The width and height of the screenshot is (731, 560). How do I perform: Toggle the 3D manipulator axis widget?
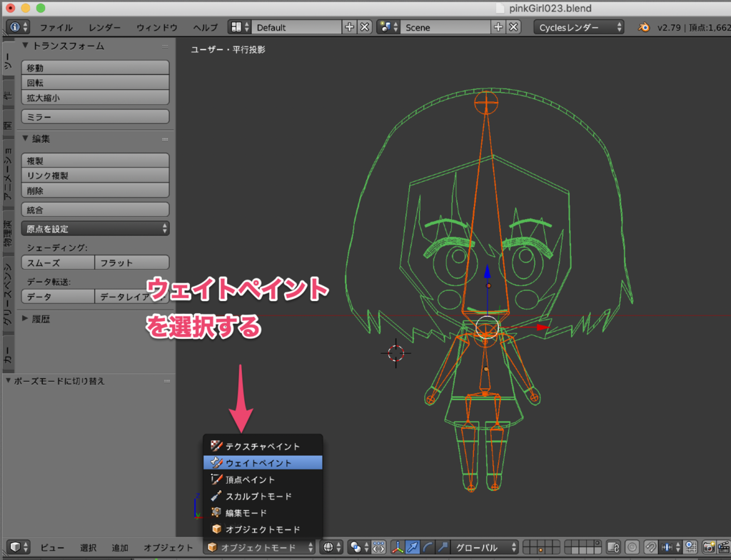[x=398, y=547]
